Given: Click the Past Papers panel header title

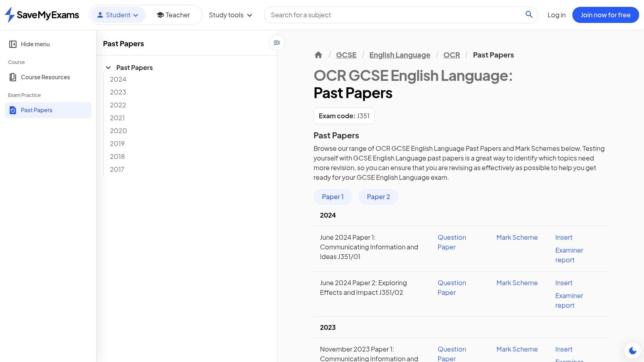Looking at the screenshot, I should coord(124,44).
